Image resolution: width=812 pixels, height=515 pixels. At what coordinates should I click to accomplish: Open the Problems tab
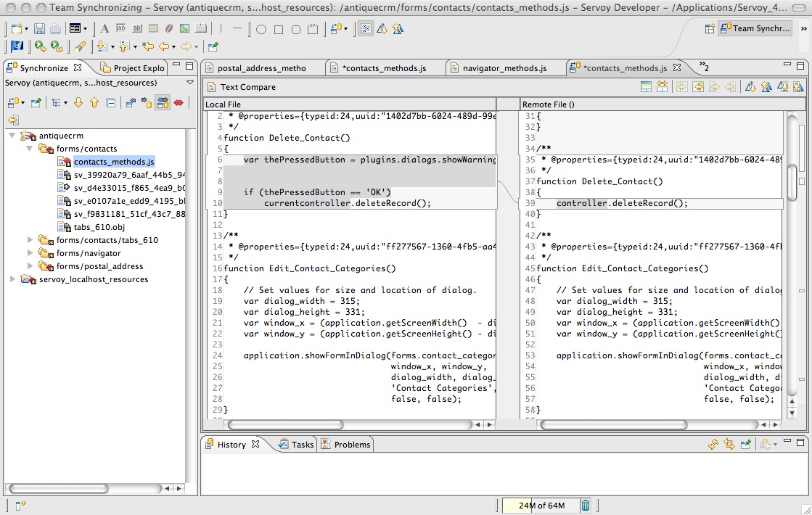click(x=351, y=445)
